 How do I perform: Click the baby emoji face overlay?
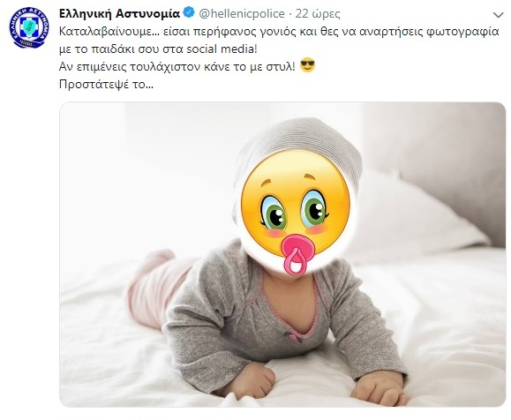pyautogui.click(x=296, y=212)
